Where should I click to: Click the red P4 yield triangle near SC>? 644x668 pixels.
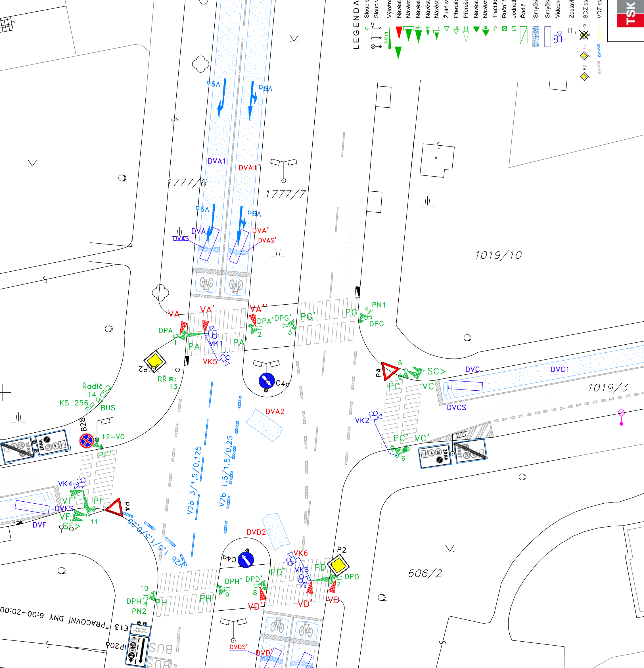[390, 370]
